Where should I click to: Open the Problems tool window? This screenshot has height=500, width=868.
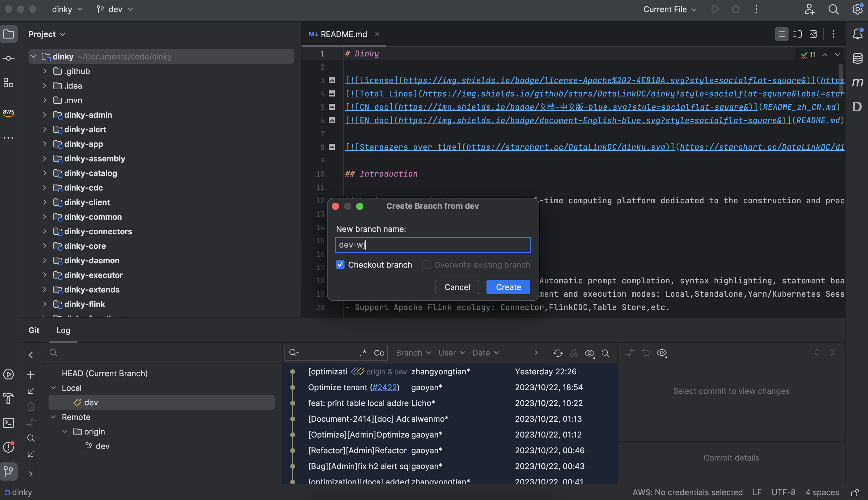pos(8,448)
